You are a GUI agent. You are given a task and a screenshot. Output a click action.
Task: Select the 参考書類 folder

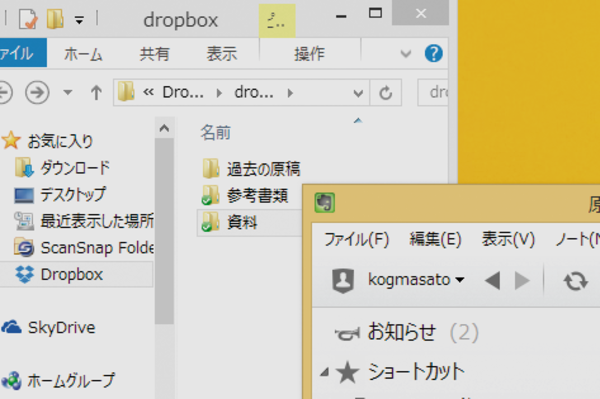click(x=257, y=195)
